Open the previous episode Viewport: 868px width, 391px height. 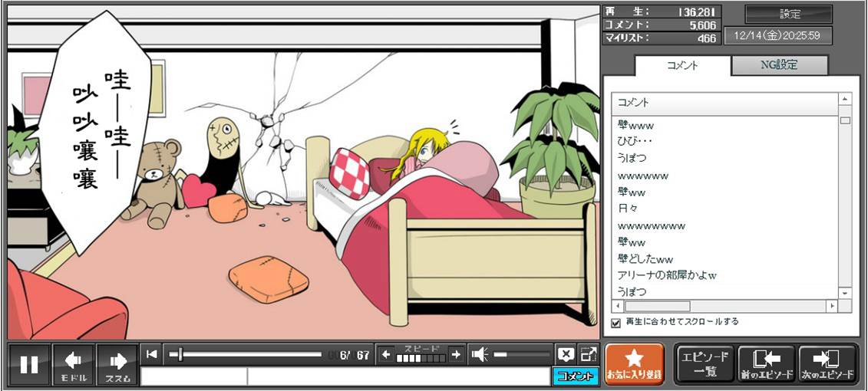[x=765, y=363]
